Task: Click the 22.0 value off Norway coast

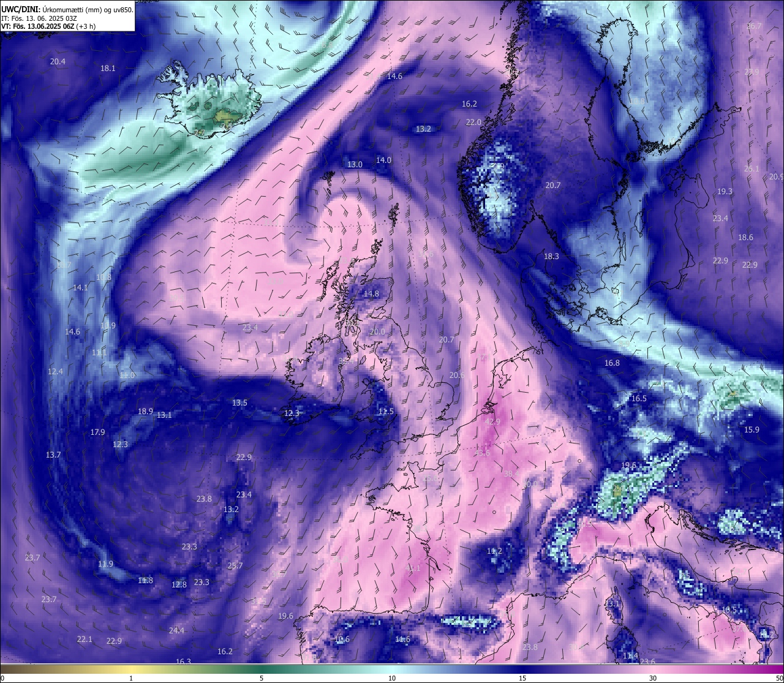Action: (473, 123)
